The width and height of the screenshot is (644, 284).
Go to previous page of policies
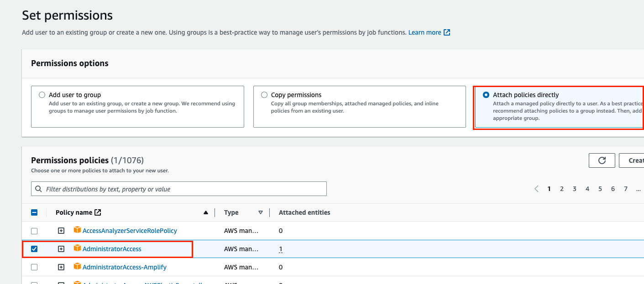tap(536, 189)
